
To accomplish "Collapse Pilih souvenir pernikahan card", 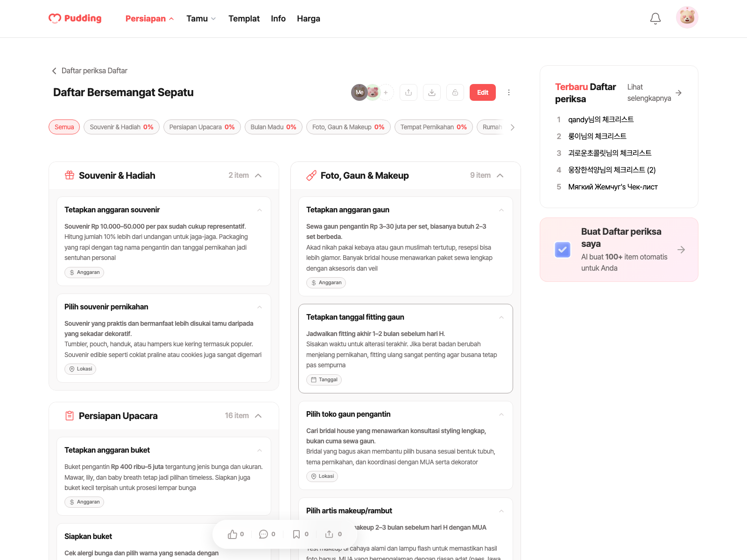I will click(x=260, y=307).
